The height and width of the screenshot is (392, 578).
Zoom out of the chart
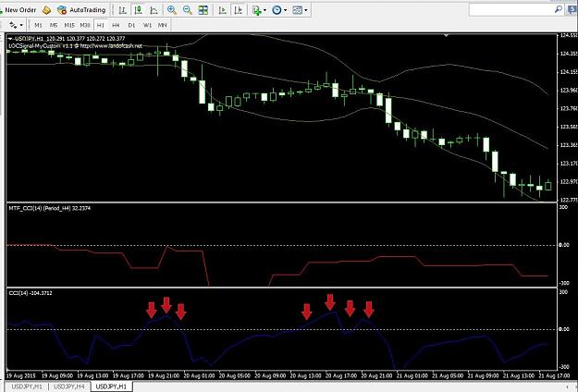pyautogui.click(x=187, y=10)
